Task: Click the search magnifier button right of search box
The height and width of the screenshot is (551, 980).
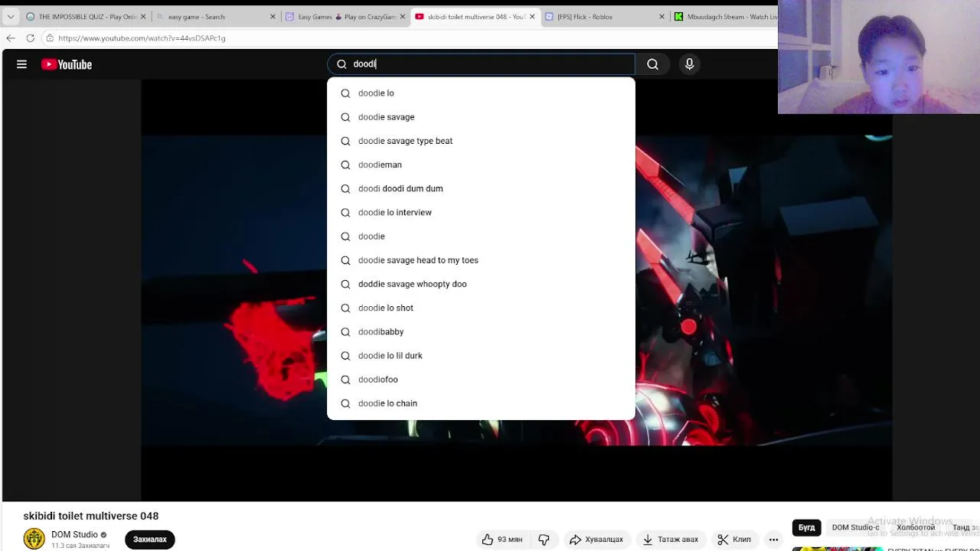Action: pos(652,65)
